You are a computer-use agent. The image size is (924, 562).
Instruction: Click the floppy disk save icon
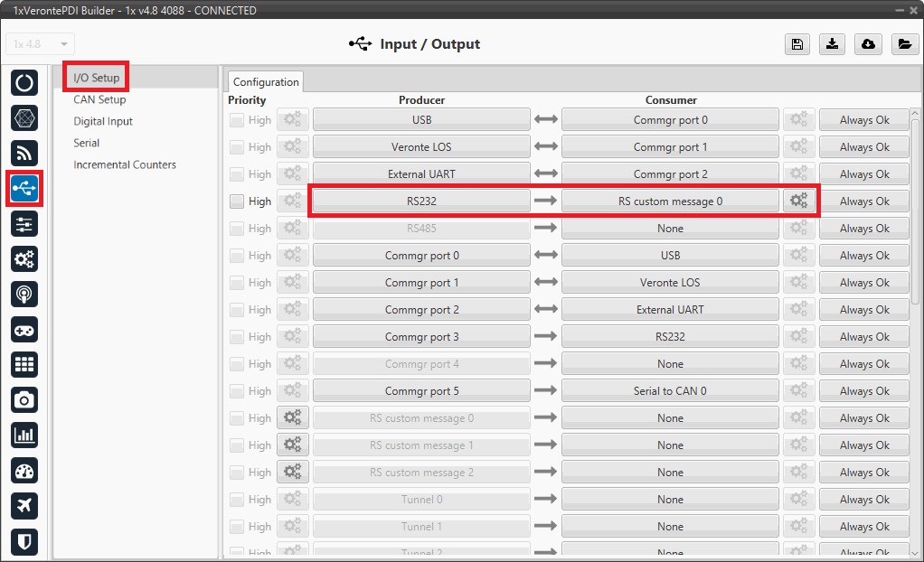(797, 44)
